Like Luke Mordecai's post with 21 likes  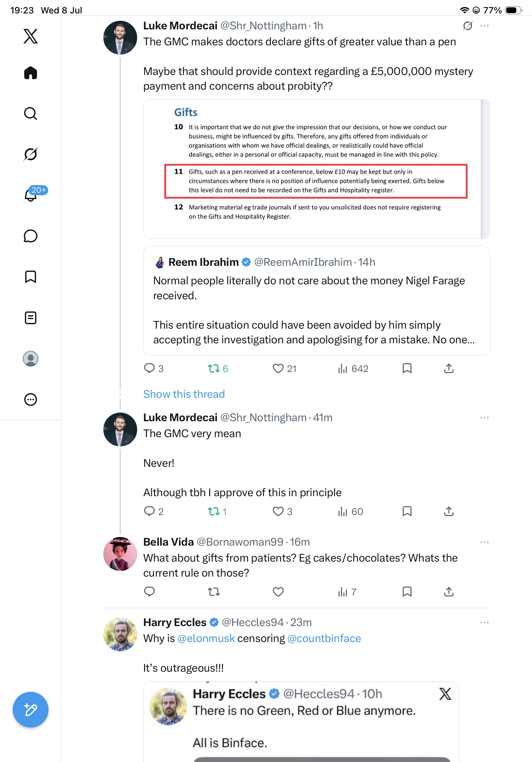tap(284, 368)
